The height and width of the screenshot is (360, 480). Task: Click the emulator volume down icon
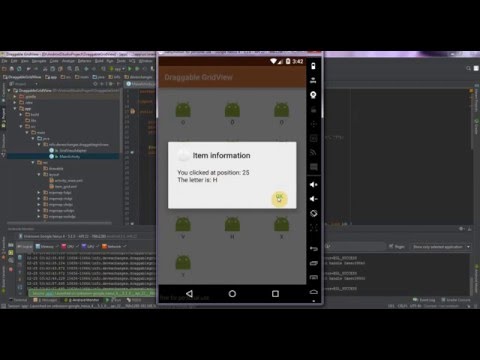tap(313, 199)
